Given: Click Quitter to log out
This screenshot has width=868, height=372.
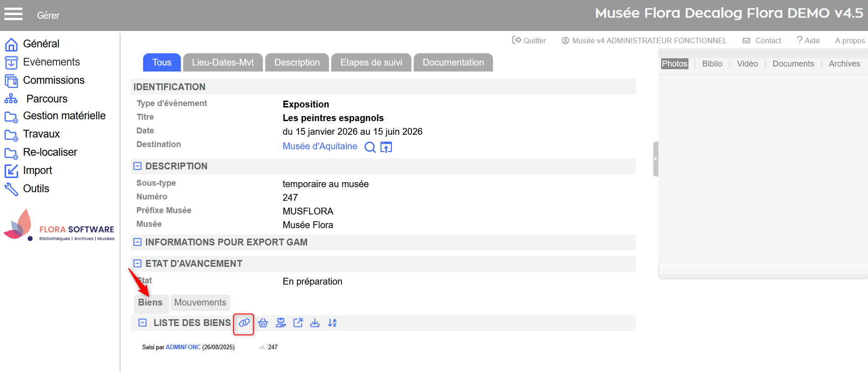Looking at the screenshot, I should click(x=529, y=41).
